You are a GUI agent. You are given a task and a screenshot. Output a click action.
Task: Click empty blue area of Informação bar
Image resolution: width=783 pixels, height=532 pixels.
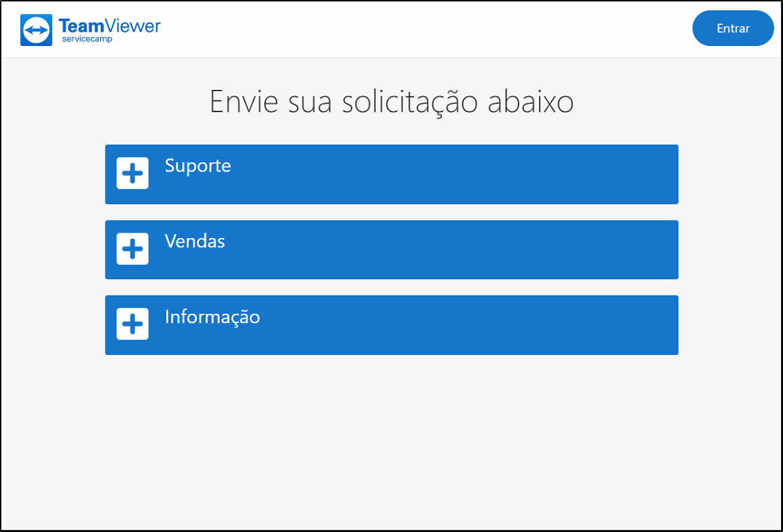coord(450,325)
